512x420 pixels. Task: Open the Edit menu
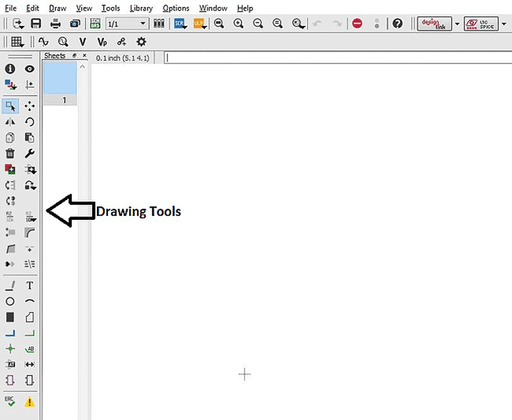pos(33,8)
